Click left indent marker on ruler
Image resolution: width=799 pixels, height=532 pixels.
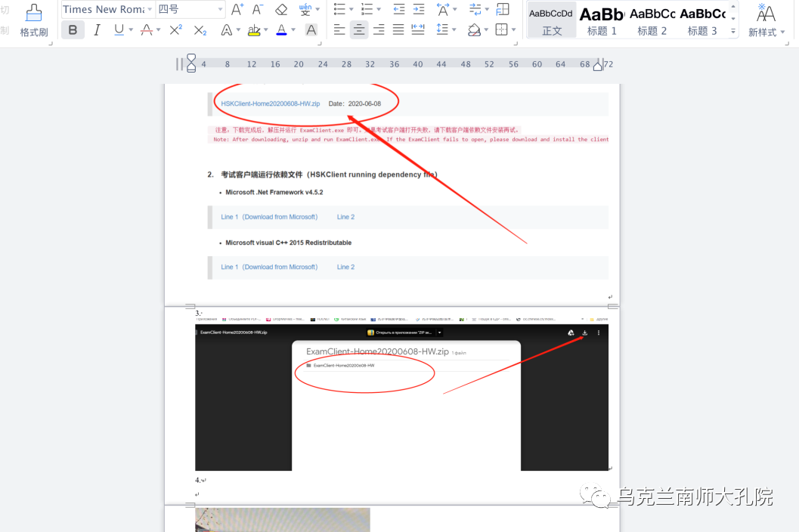point(191,63)
